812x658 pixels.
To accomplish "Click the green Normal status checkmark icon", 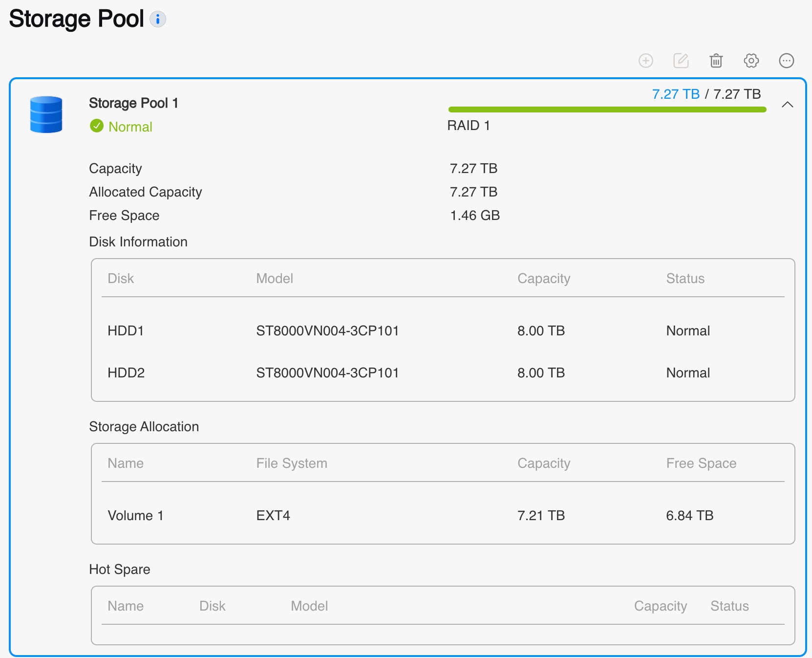I will [x=97, y=126].
